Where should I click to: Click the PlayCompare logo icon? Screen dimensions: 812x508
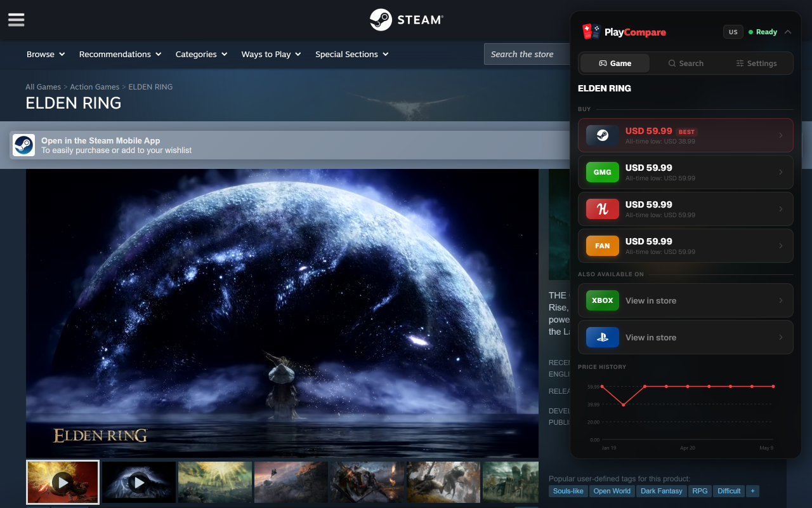(591, 32)
